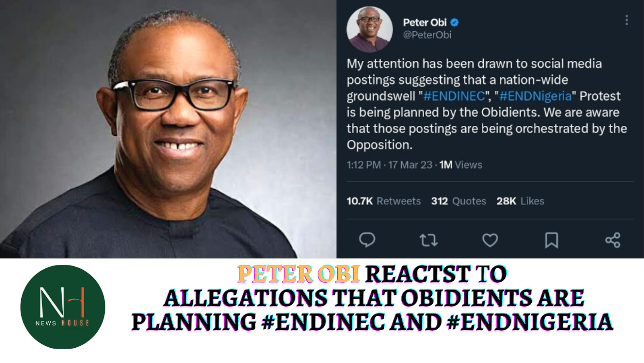Open Peter Obi's profile picture
The image size is (644, 363).
point(369,29)
